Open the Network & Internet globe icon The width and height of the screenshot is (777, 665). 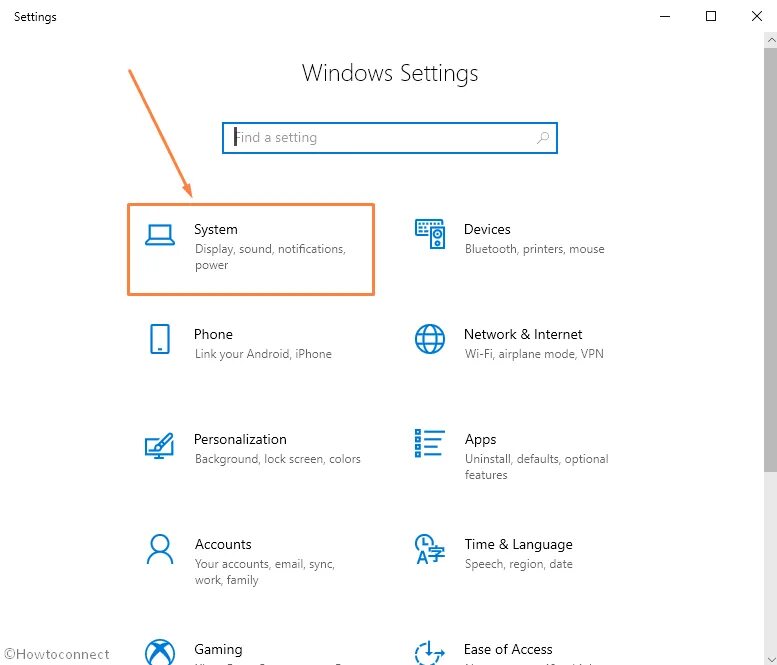coord(430,339)
